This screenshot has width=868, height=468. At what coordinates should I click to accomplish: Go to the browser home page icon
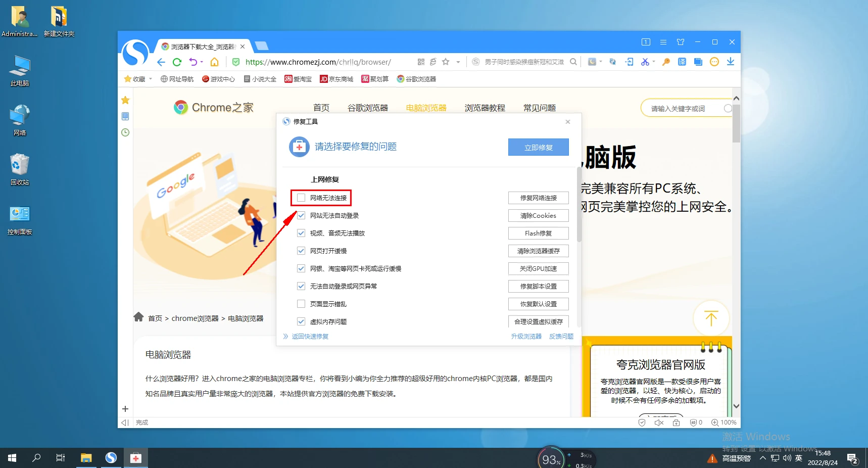214,62
